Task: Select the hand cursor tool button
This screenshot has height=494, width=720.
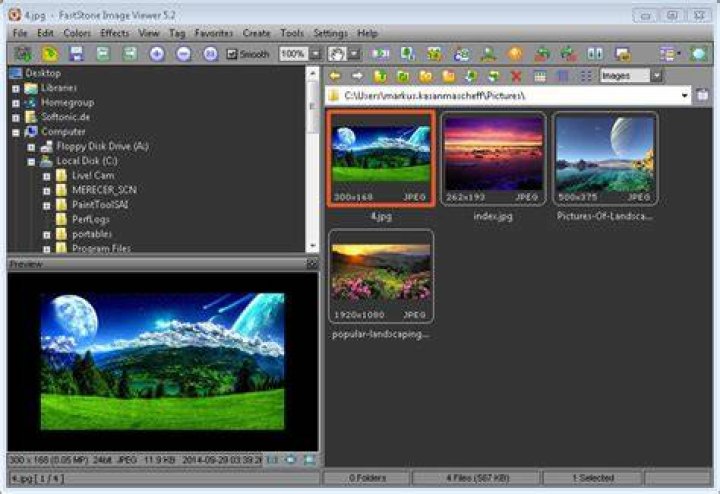Action: pyautogui.click(x=337, y=54)
